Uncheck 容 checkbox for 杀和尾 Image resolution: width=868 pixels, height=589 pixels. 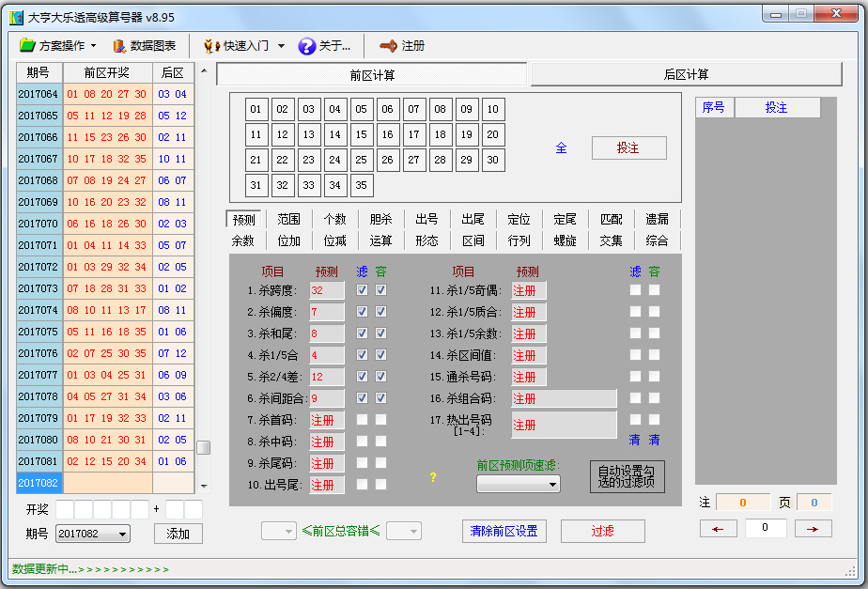point(380,333)
